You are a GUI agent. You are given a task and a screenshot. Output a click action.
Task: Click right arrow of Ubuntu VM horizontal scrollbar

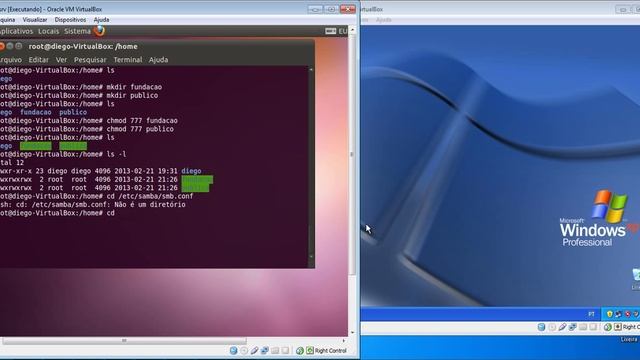[344, 340]
